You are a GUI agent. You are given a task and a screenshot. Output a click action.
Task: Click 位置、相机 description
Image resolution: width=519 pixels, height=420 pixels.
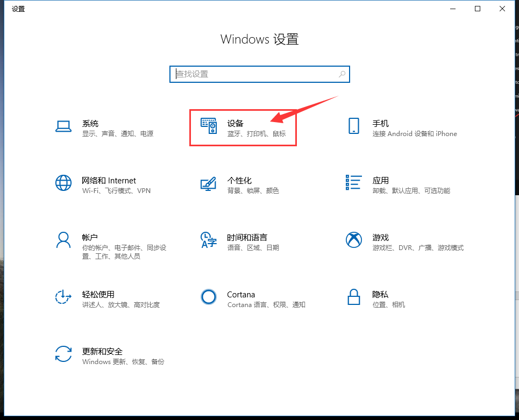tap(389, 304)
